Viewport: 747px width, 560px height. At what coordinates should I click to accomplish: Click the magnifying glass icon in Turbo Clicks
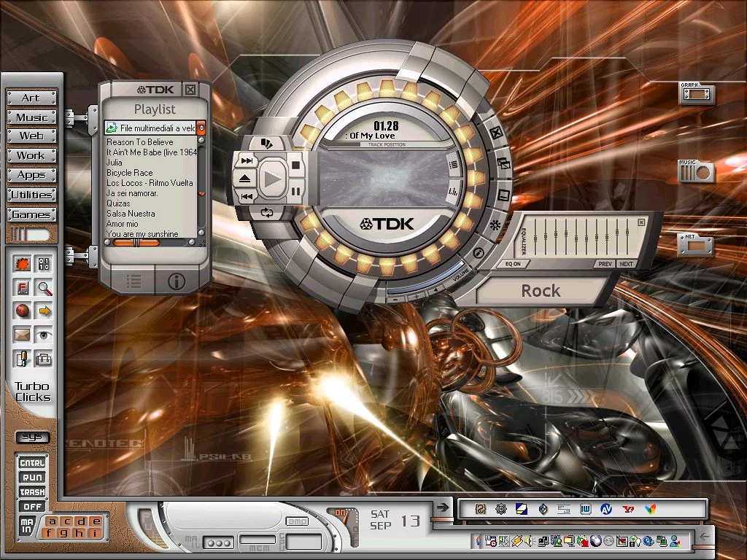44,287
